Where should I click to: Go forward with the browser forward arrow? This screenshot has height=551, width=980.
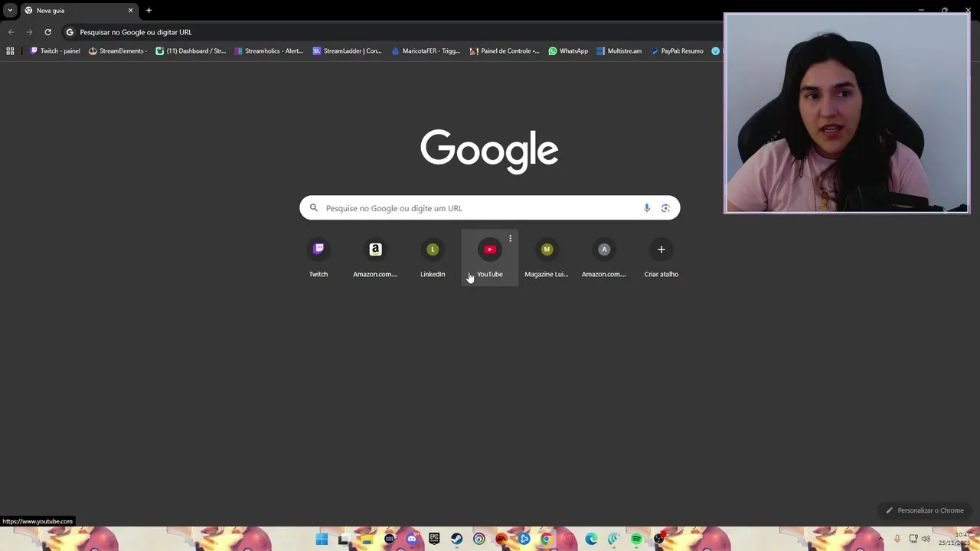29,32
